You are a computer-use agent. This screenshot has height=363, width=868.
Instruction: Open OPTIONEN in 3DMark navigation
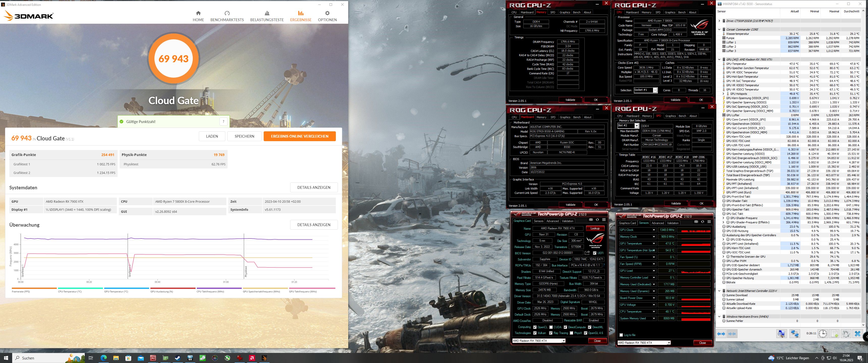pos(327,16)
